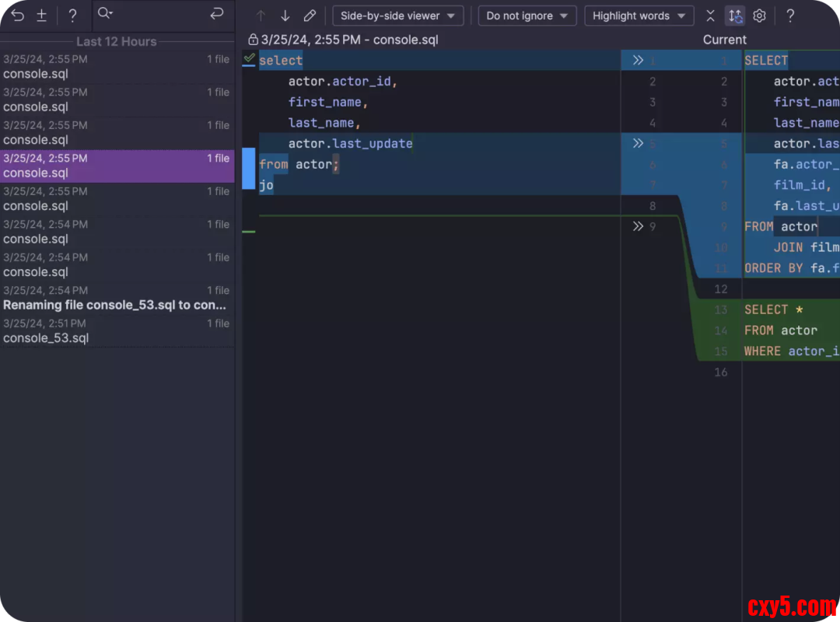The width and height of the screenshot is (840, 622).
Task: Open the Side-by-side viewer dropdown
Action: pyautogui.click(x=397, y=16)
